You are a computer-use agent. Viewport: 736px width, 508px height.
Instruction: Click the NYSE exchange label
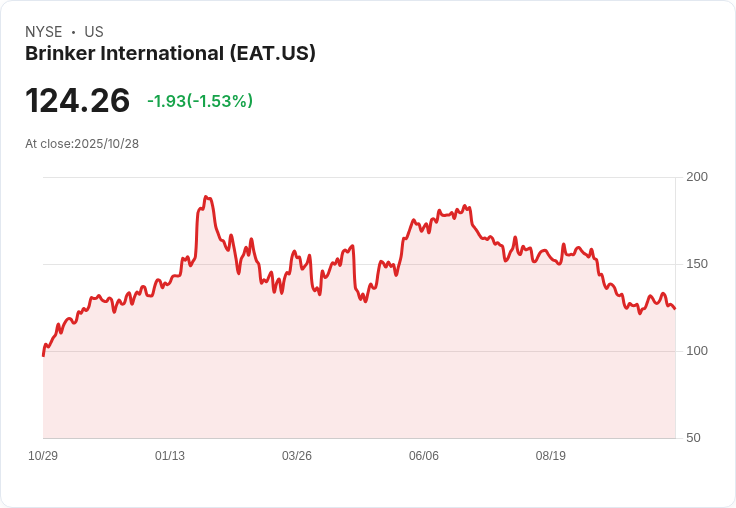[44, 32]
